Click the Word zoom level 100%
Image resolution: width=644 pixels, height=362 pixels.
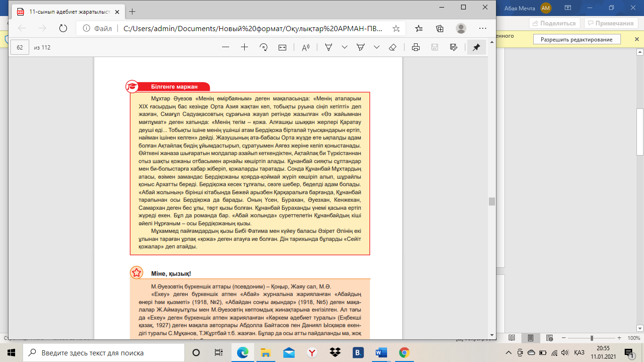pyautogui.click(x=634, y=338)
